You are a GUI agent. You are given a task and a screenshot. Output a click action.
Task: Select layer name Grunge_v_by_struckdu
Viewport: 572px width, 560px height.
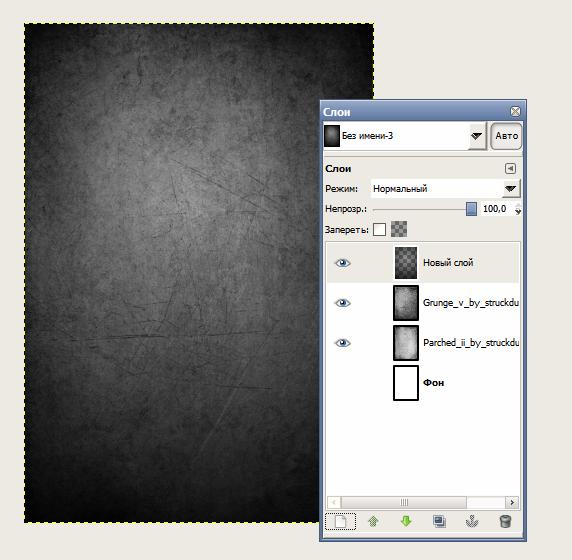pyautogui.click(x=471, y=303)
